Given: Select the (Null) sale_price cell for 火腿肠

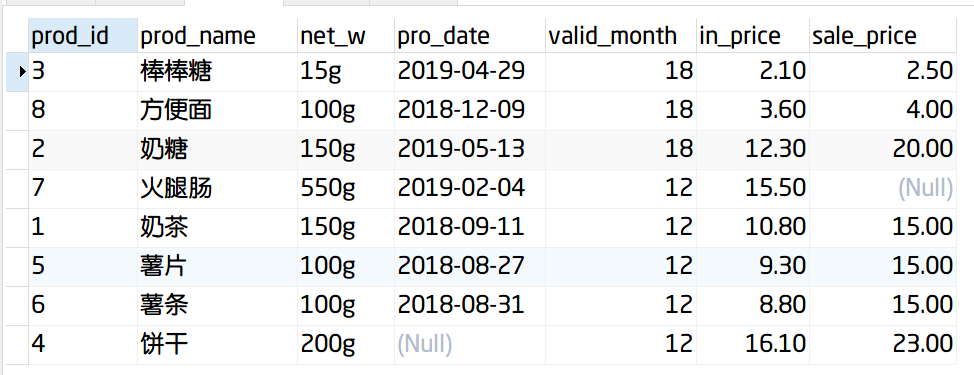Looking at the screenshot, I should (883, 188).
